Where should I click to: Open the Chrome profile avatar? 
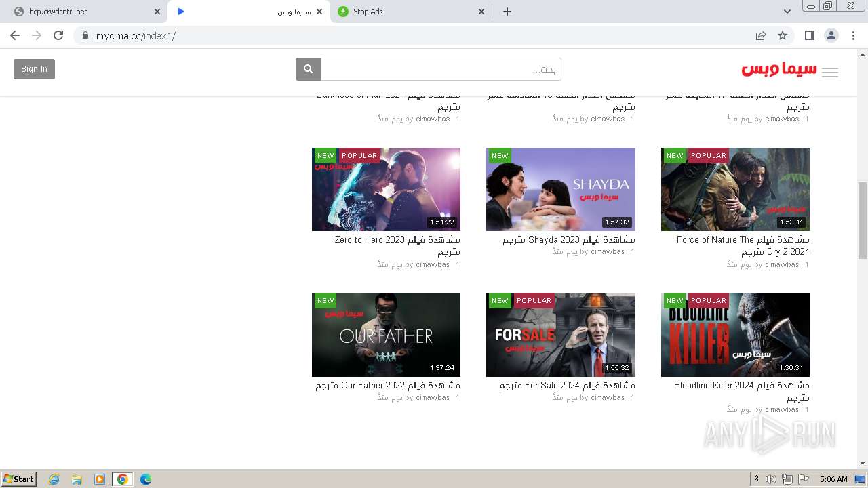831,35
